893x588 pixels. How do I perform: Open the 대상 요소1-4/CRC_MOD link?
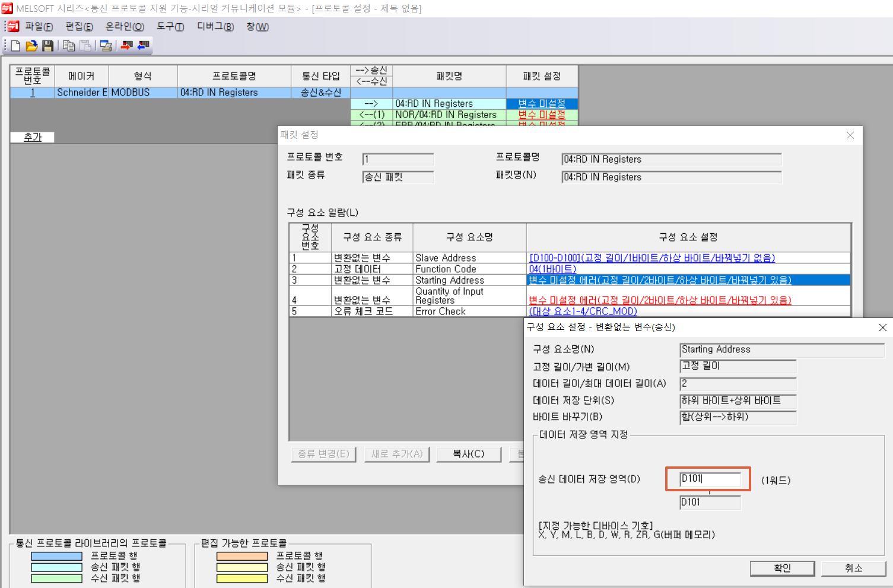click(583, 312)
